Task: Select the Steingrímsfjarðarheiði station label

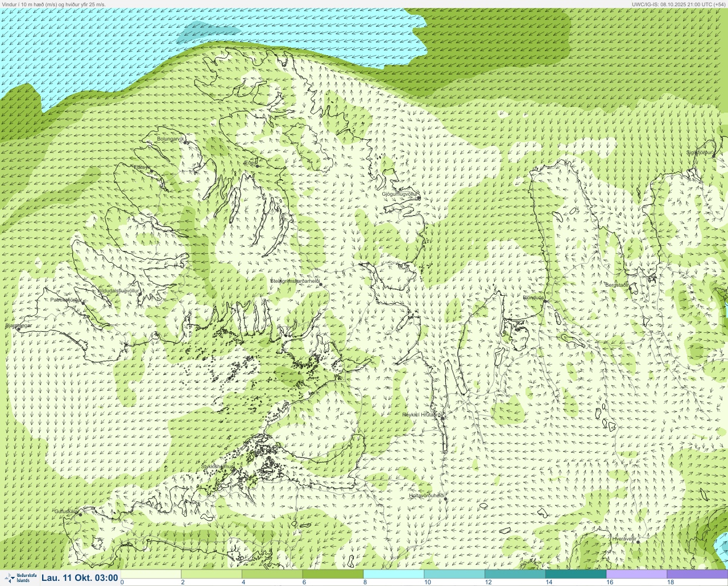Action: (295, 281)
